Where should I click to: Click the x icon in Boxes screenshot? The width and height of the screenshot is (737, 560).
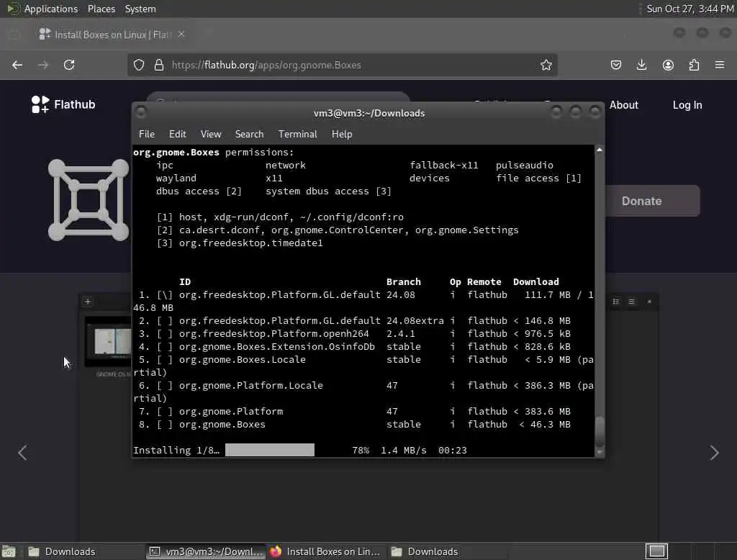pos(649,302)
